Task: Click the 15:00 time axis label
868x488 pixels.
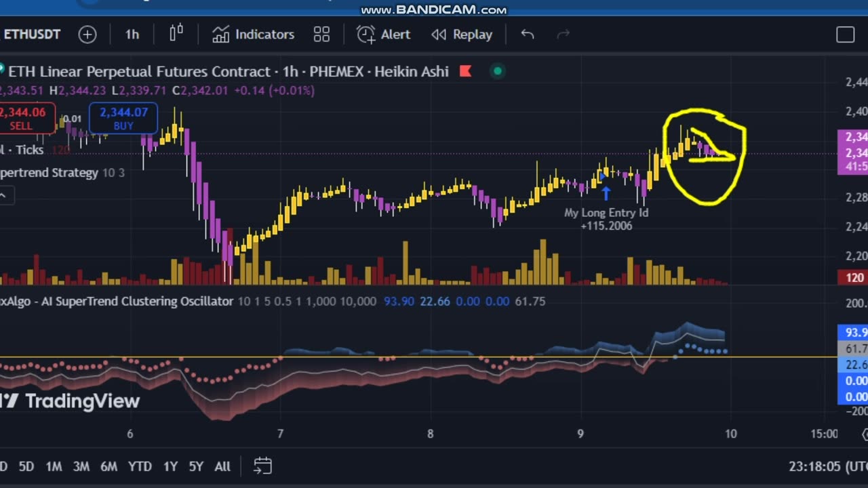Action: click(x=824, y=434)
